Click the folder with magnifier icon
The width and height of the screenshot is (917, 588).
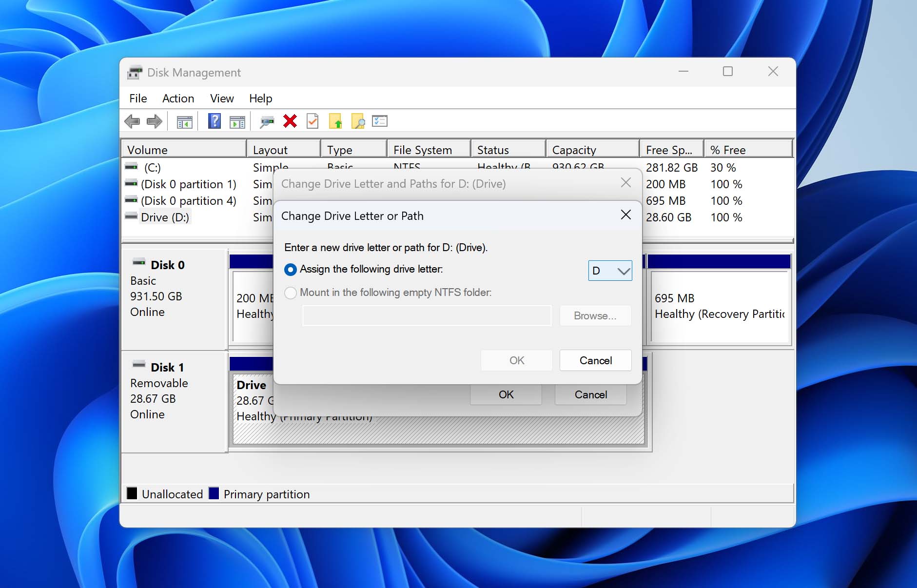(x=358, y=121)
